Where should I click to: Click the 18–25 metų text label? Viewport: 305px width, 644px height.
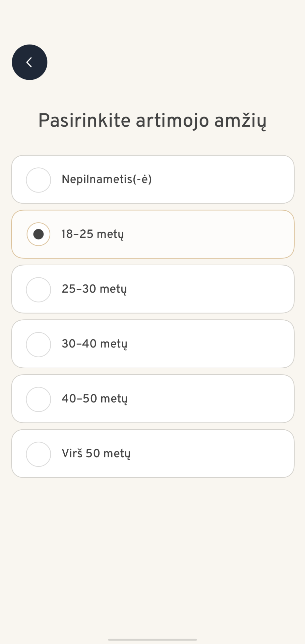coord(93,234)
